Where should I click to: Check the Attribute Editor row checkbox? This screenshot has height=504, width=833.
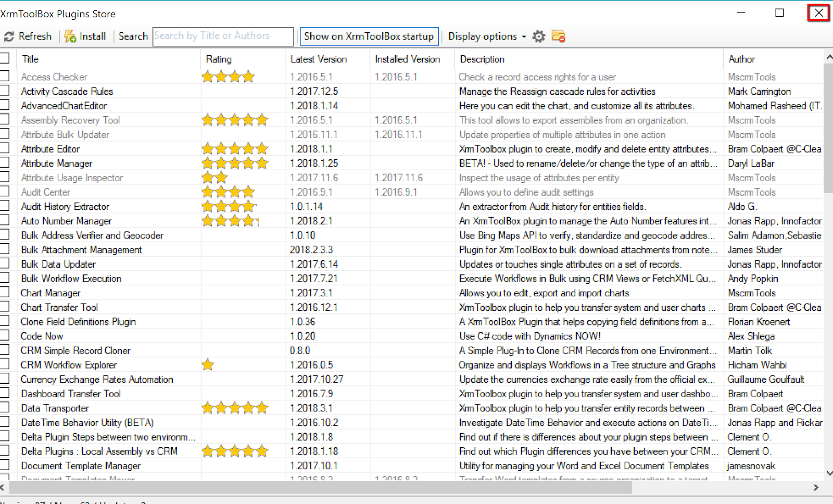5,148
